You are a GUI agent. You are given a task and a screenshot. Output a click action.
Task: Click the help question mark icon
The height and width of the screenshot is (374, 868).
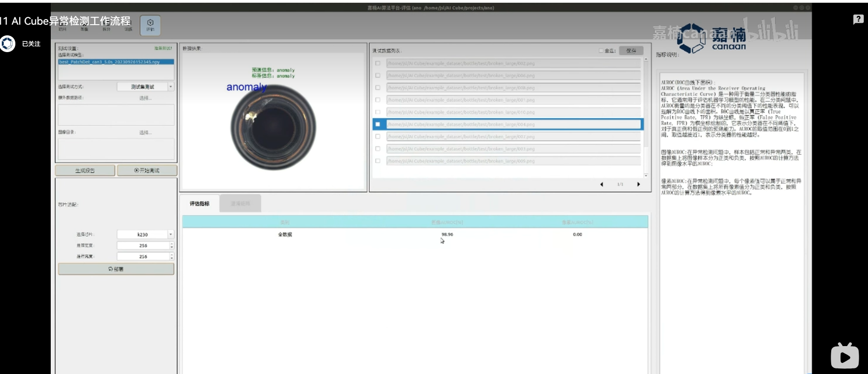coord(858,20)
